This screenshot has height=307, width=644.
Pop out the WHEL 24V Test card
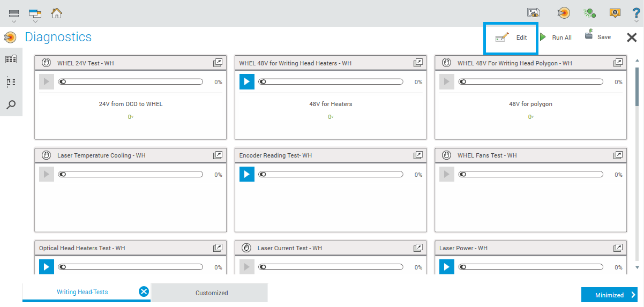pos(218,63)
